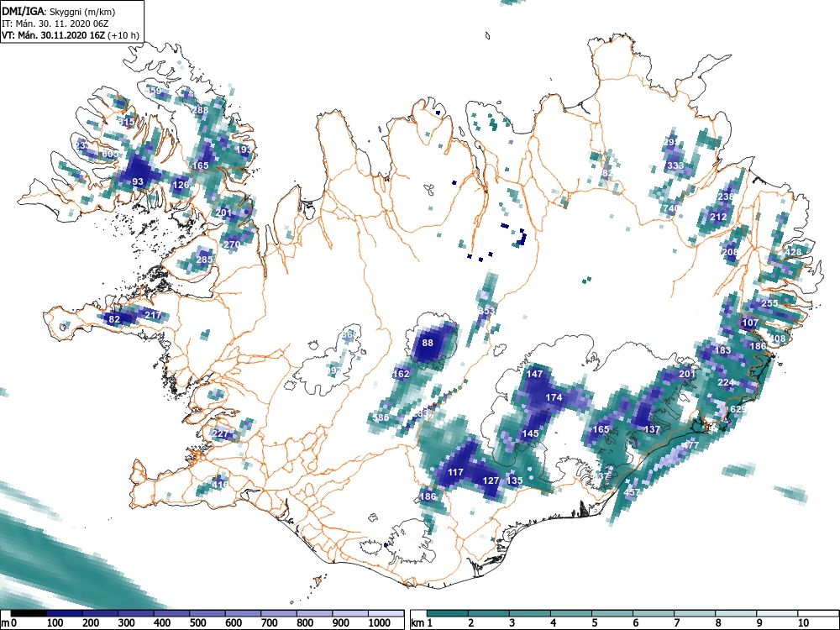
Task: Click the visibility value 117
Action: click(455, 472)
